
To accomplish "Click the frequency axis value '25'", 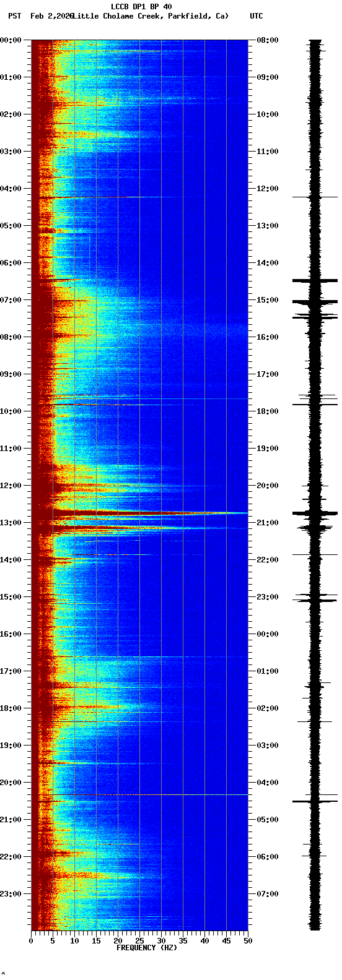I will (x=139, y=941).
